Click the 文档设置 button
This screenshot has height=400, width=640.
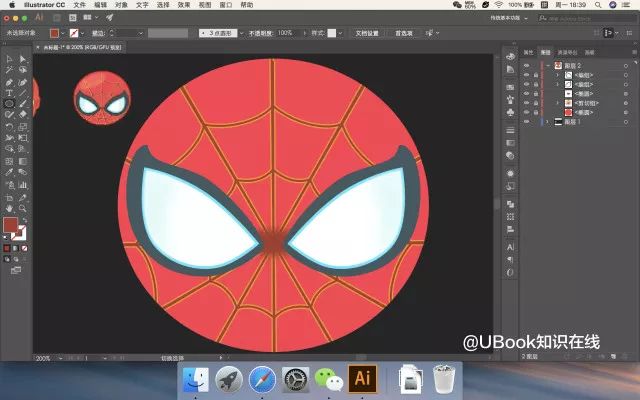[367, 33]
